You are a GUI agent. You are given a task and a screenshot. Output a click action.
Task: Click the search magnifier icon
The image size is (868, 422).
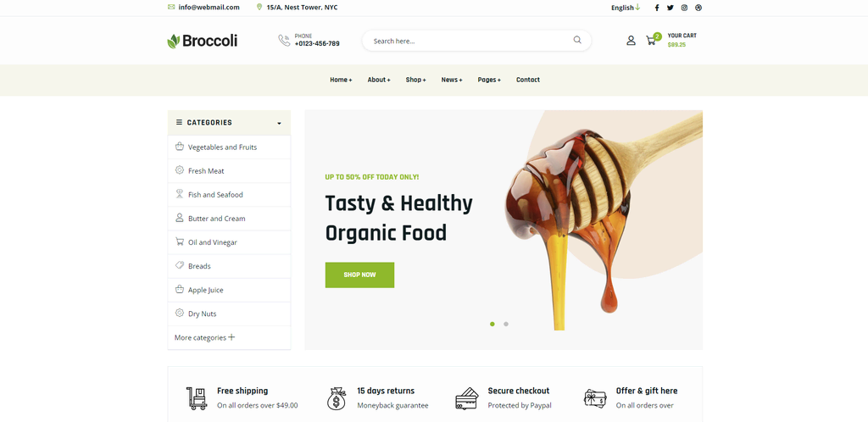tap(577, 40)
